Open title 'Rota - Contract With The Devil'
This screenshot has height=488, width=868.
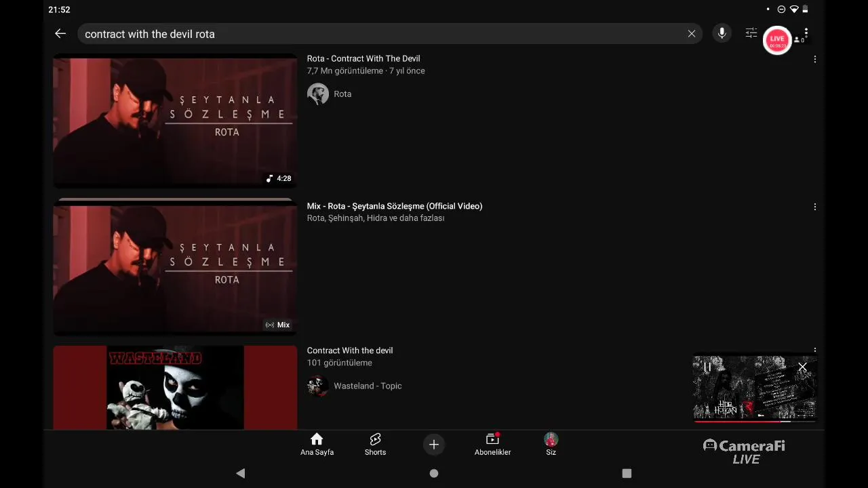pyautogui.click(x=363, y=58)
